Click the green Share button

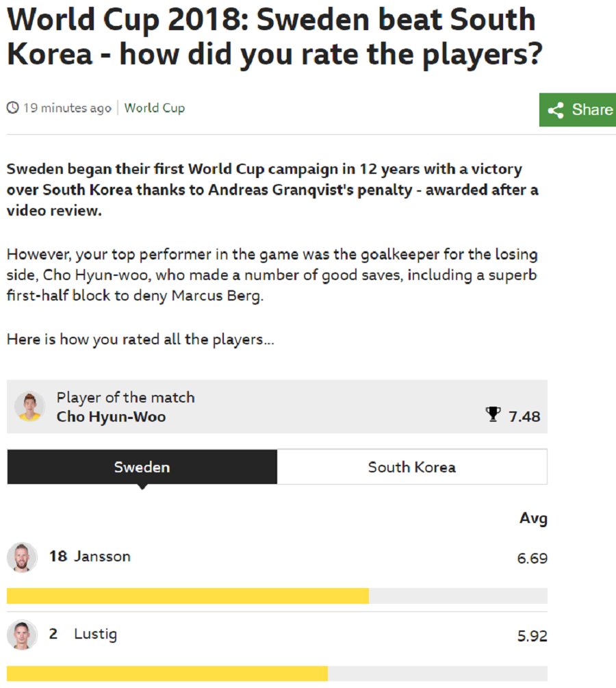[578, 110]
